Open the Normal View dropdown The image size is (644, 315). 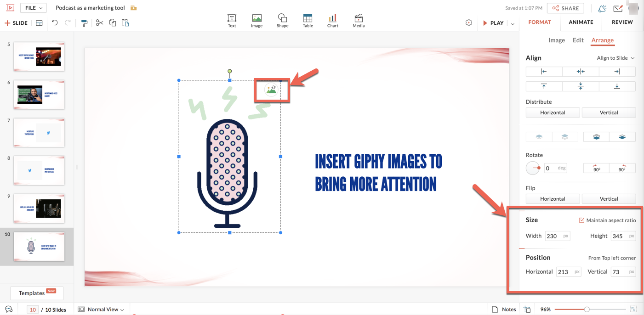point(102,309)
